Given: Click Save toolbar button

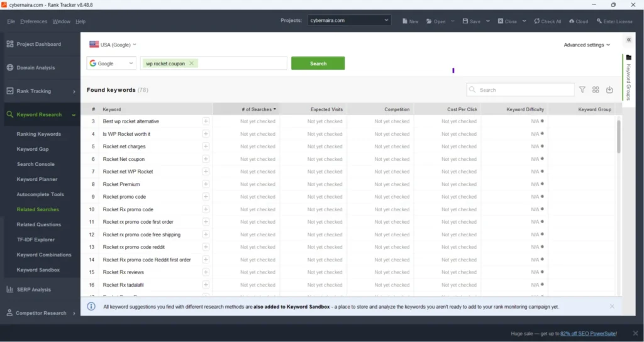Looking at the screenshot, I should [x=471, y=21].
